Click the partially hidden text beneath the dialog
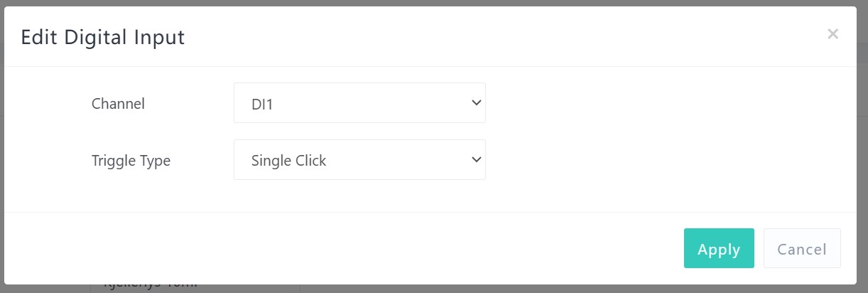868x293 pixels. tap(149, 286)
